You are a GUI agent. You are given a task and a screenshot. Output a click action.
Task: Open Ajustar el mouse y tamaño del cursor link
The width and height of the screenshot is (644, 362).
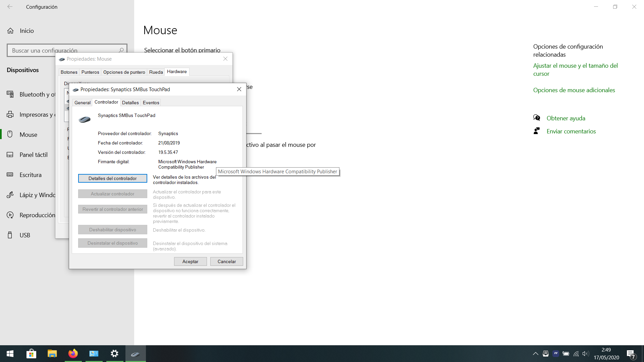[576, 69]
